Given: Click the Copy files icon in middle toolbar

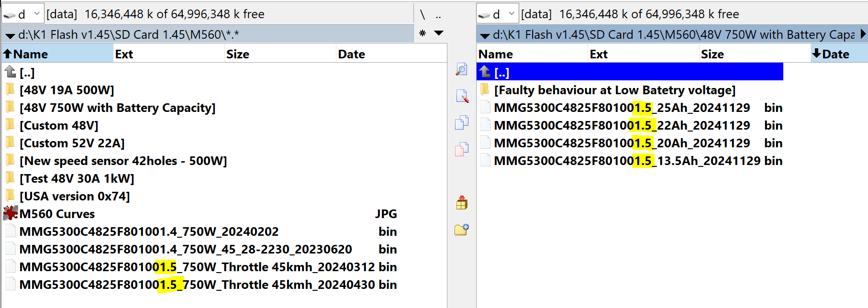Looking at the screenshot, I should pos(461,122).
